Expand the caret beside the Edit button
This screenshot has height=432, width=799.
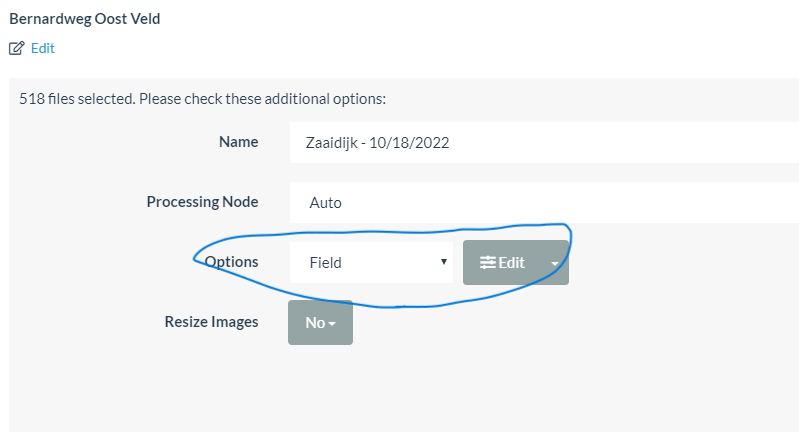[555, 264]
